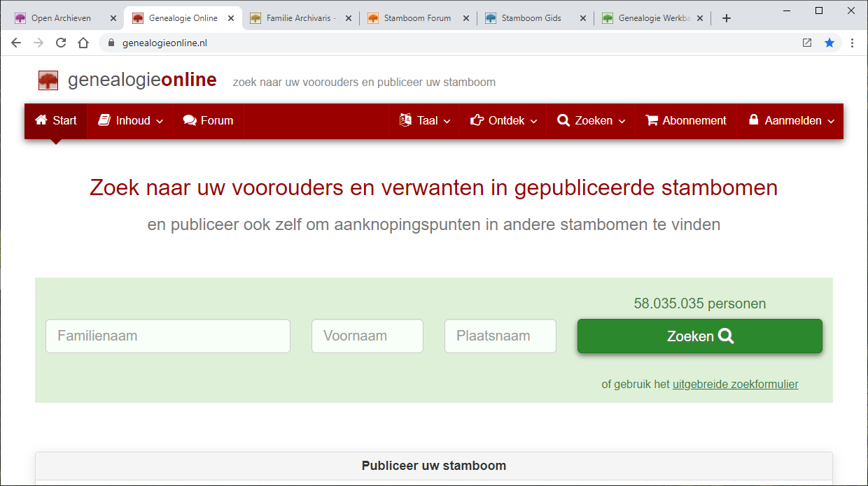The width and height of the screenshot is (868, 486).
Task: Click the genealogieonline tree logo
Action: tap(48, 80)
